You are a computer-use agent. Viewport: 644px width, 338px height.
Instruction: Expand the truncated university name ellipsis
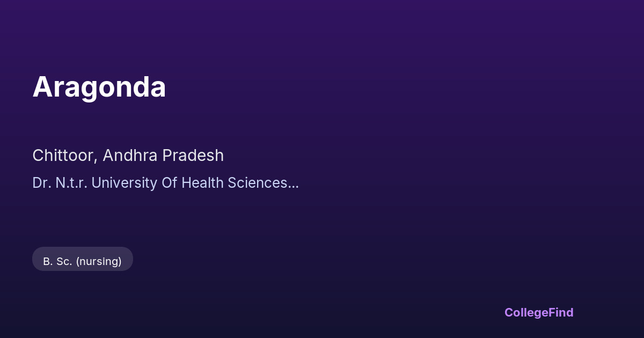point(294,183)
